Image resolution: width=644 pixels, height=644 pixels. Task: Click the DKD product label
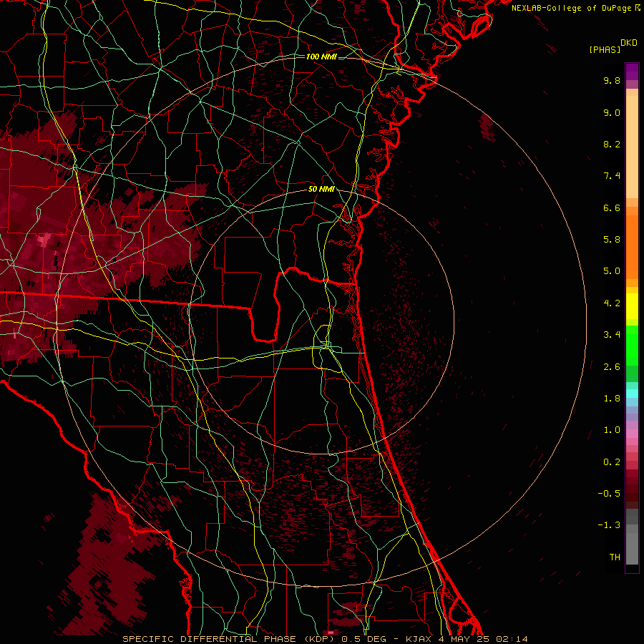tap(629, 43)
